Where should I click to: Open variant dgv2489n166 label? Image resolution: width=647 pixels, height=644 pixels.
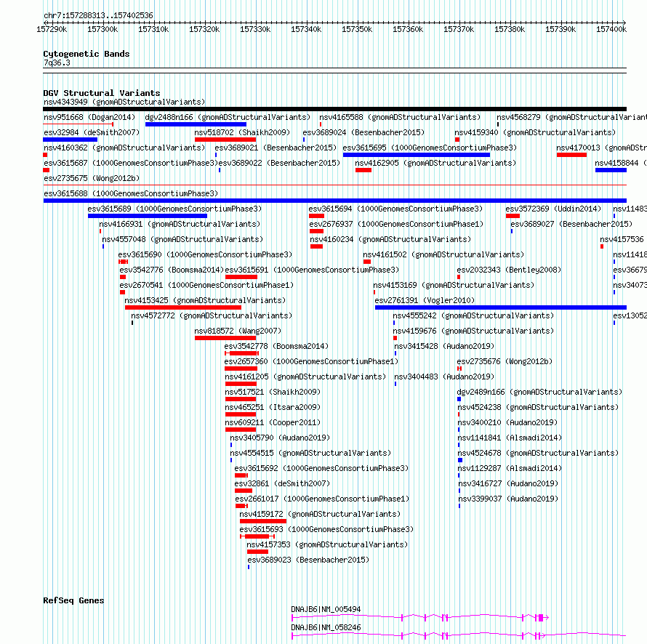coord(539,392)
